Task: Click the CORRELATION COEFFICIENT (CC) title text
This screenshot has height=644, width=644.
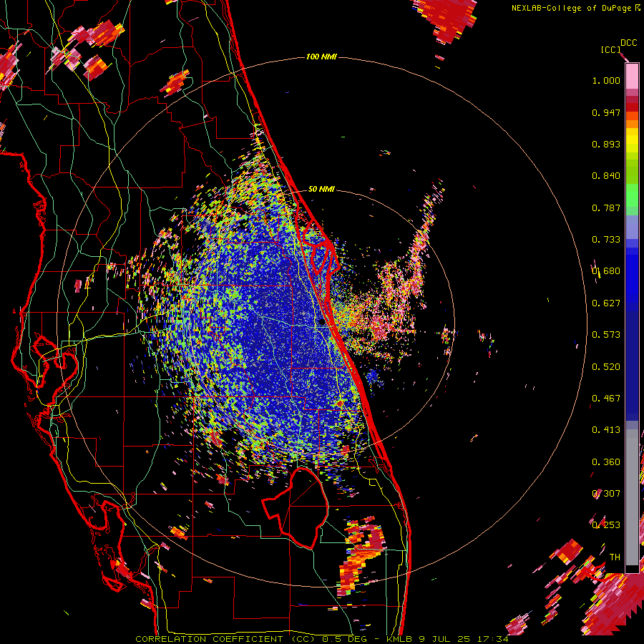Action: point(225,639)
